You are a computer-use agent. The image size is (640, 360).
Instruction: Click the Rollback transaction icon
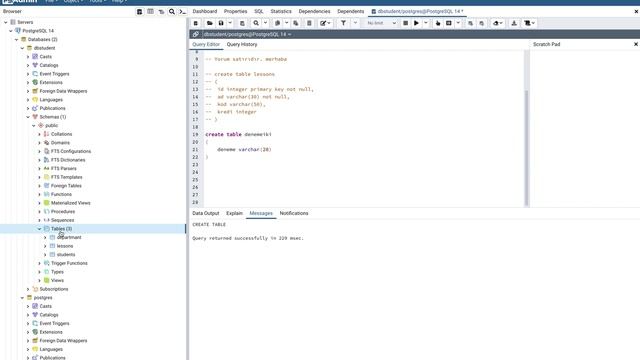pyautogui.click(x=482, y=23)
